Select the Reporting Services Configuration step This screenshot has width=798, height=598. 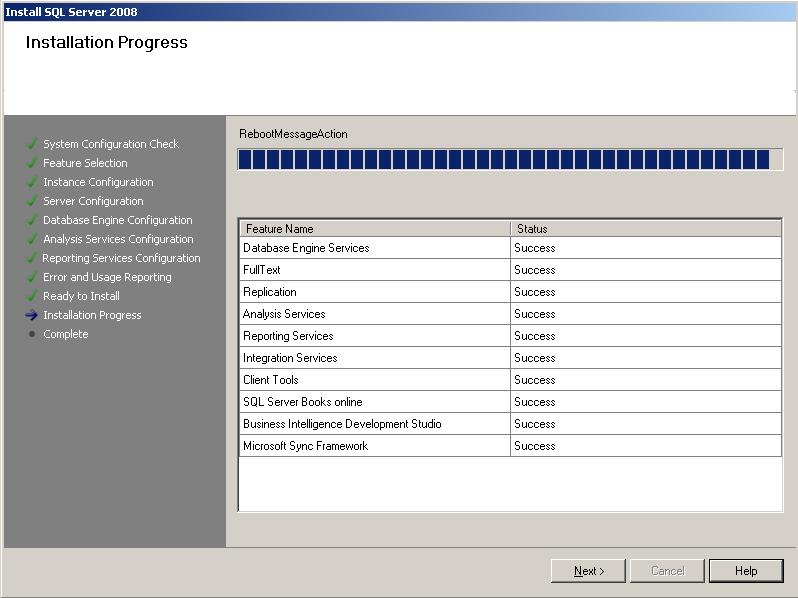[121, 258]
